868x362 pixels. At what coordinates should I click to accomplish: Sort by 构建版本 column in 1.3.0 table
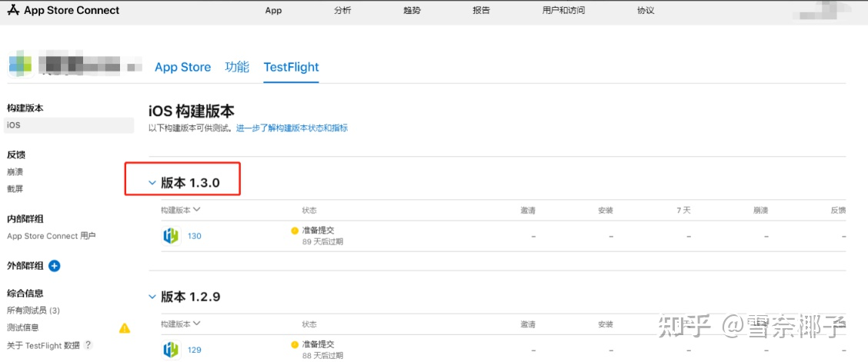pyautogui.click(x=181, y=210)
